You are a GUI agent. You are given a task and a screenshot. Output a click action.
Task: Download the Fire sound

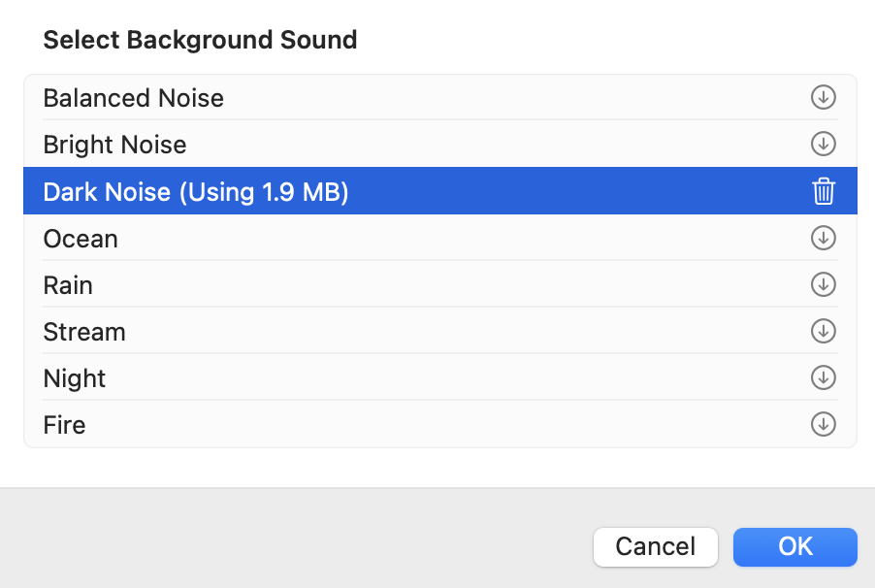(823, 424)
